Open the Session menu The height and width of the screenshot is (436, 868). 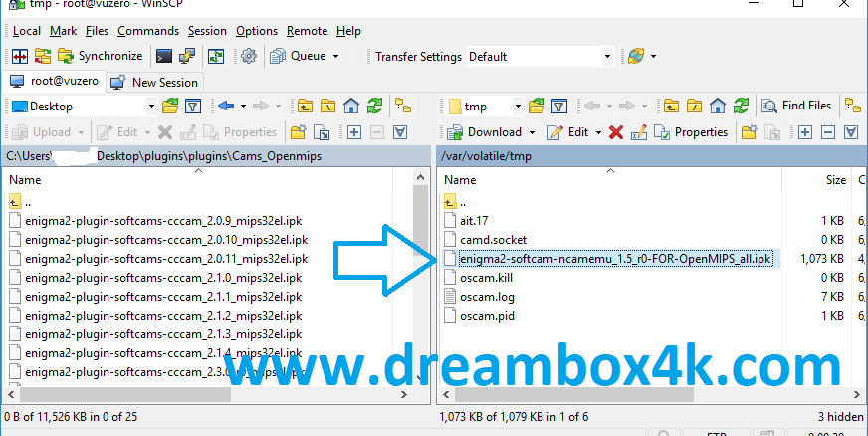[207, 31]
